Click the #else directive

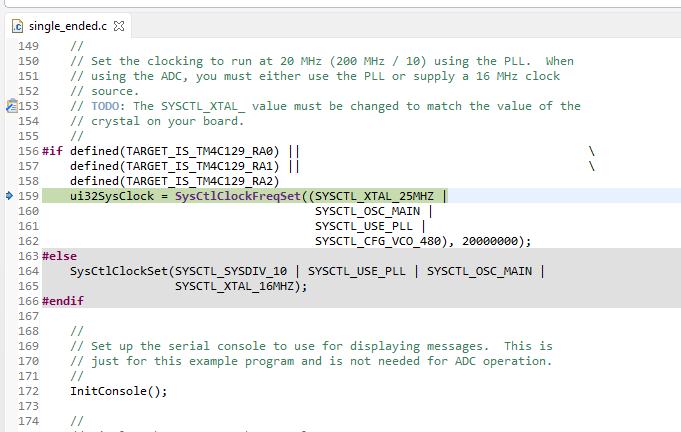[x=60, y=256]
